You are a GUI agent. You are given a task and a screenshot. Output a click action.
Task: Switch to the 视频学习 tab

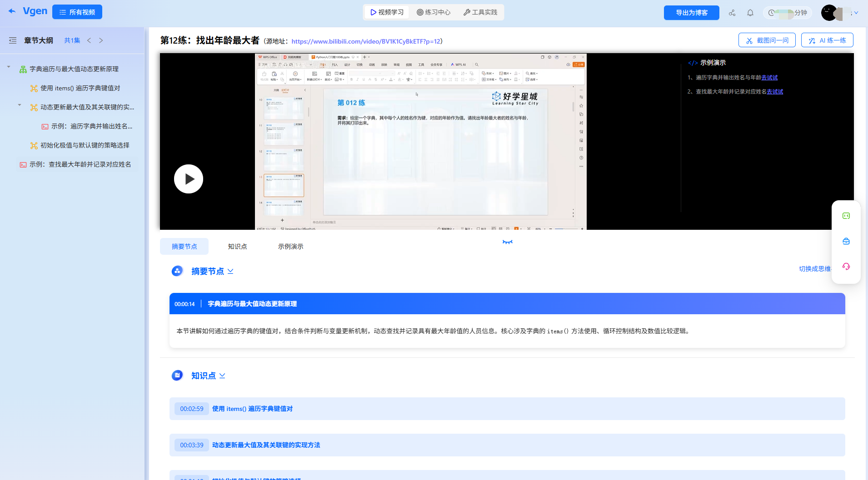[x=387, y=12]
